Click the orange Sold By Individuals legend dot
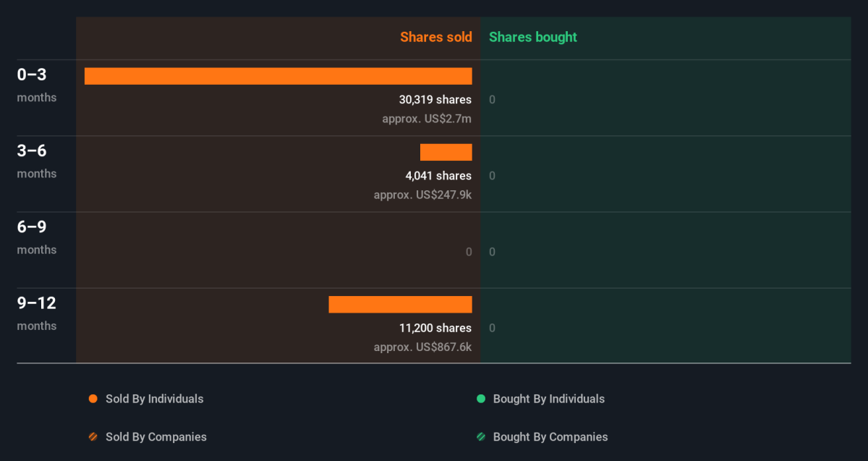Image resolution: width=868 pixels, height=461 pixels. point(93,399)
